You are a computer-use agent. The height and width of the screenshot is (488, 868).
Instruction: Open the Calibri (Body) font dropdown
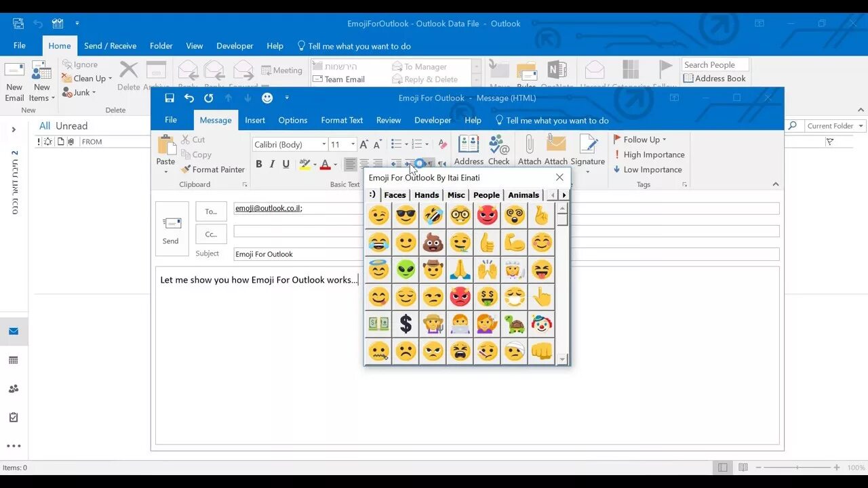324,144
